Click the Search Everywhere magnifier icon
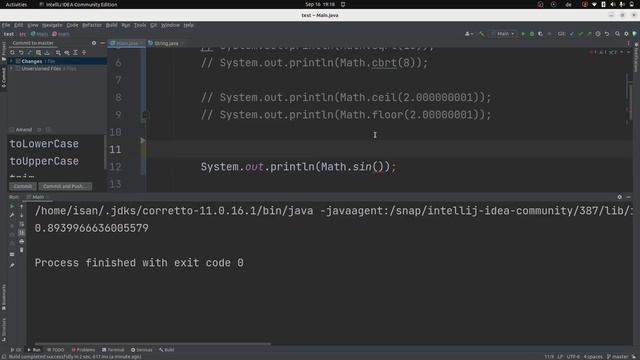 point(617,34)
